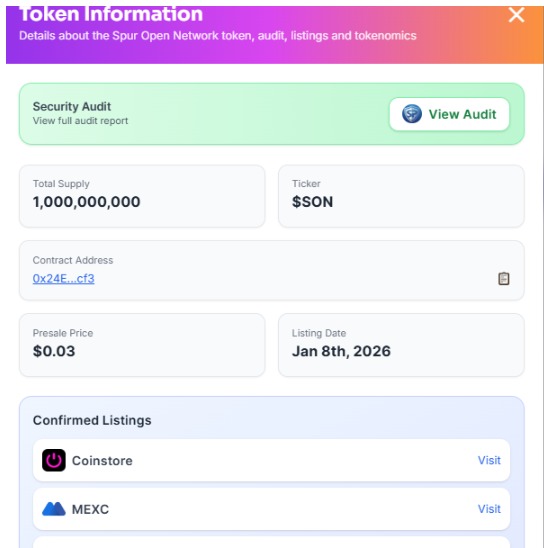Copy the contract address with clipboard icon
The height and width of the screenshot is (548, 544).
coord(503,279)
